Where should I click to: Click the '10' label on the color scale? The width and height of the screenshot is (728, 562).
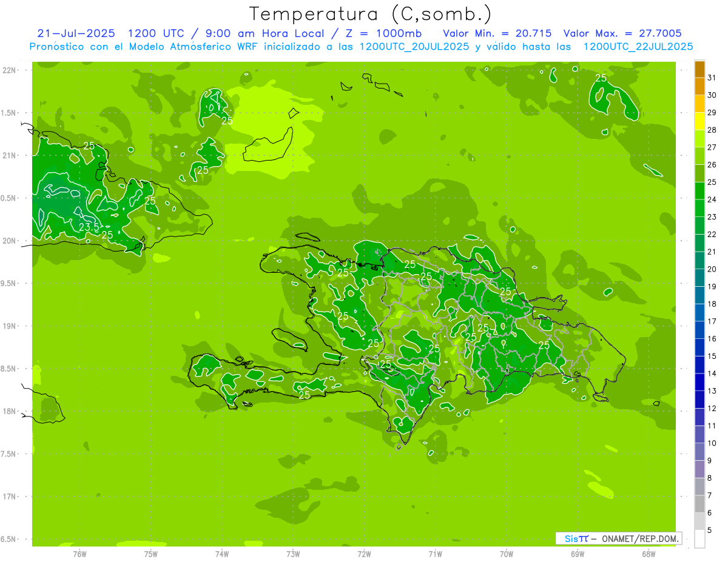click(x=712, y=443)
